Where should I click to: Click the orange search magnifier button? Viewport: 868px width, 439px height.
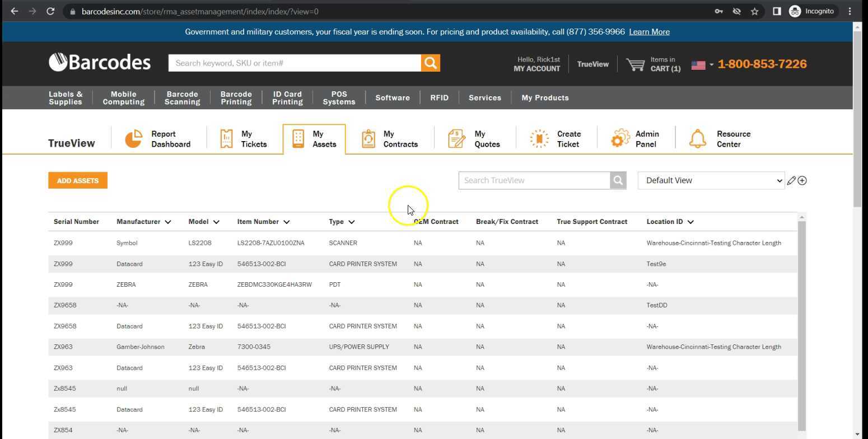[x=431, y=63]
